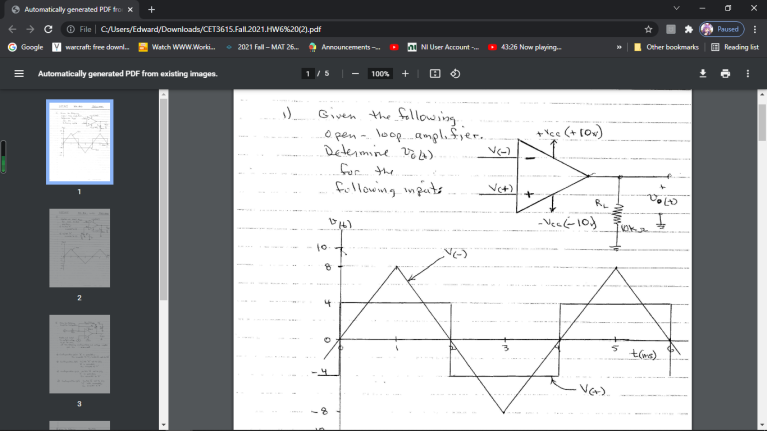
Task: Go back to previous page
Action: click(x=12, y=29)
